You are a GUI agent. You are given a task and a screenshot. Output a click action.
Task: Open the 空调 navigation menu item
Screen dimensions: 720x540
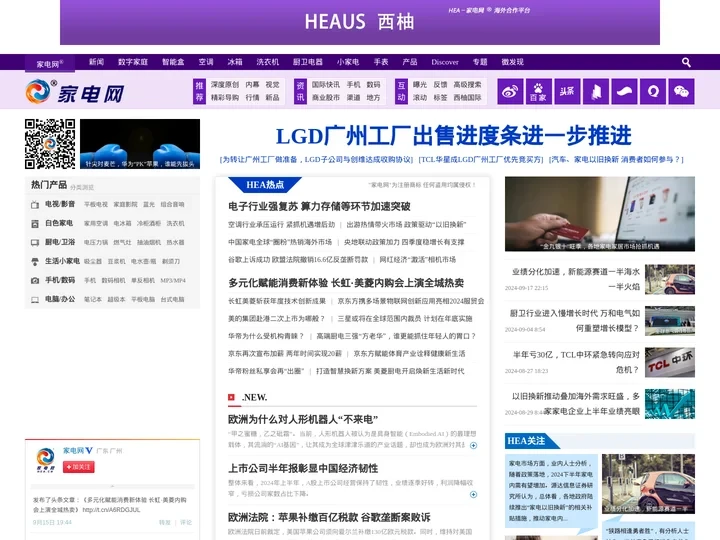click(x=206, y=62)
